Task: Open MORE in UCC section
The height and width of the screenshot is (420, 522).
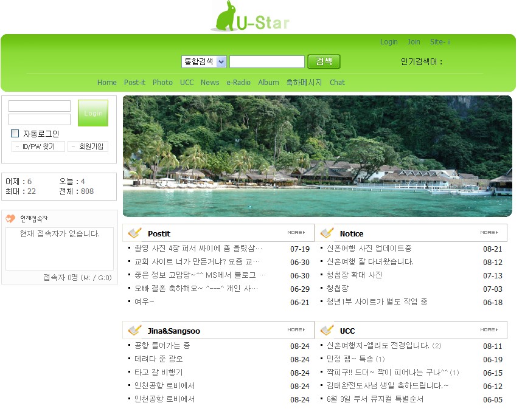Action: click(x=489, y=329)
